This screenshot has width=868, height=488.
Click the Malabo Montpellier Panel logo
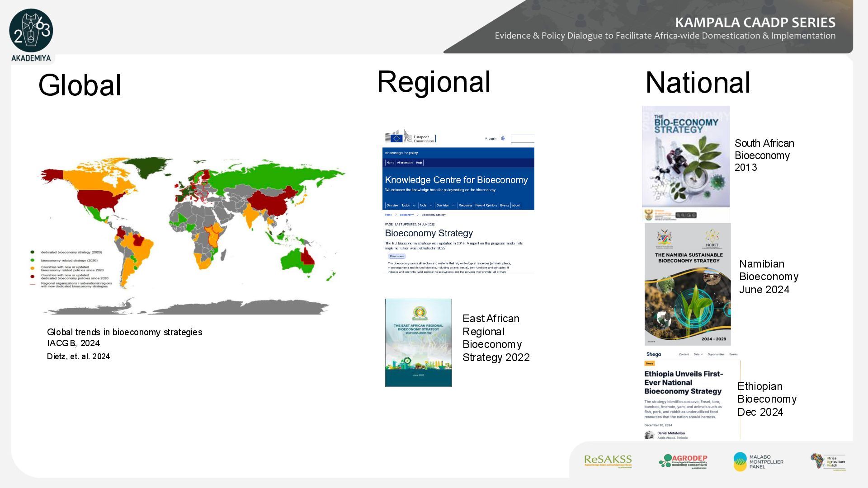(x=758, y=461)
